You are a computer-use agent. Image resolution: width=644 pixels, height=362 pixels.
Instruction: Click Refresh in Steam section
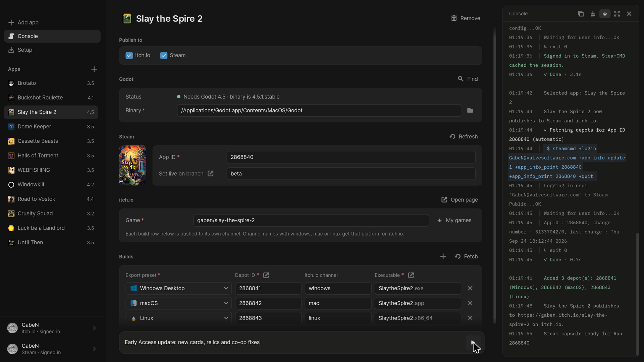tap(464, 137)
